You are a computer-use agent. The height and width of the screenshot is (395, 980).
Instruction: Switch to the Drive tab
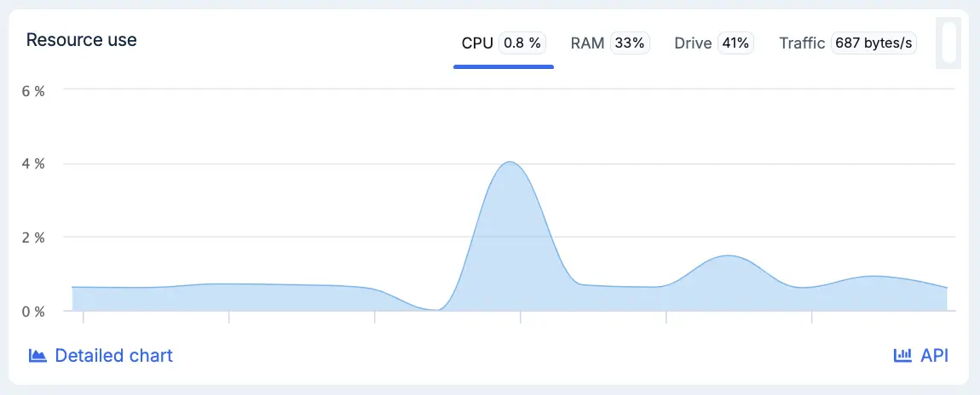714,43
